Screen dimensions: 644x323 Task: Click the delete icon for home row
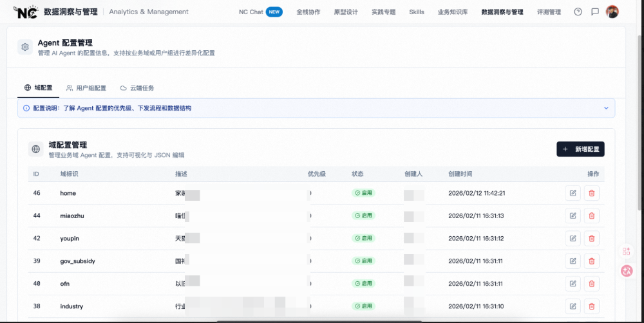click(x=591, y=193)
